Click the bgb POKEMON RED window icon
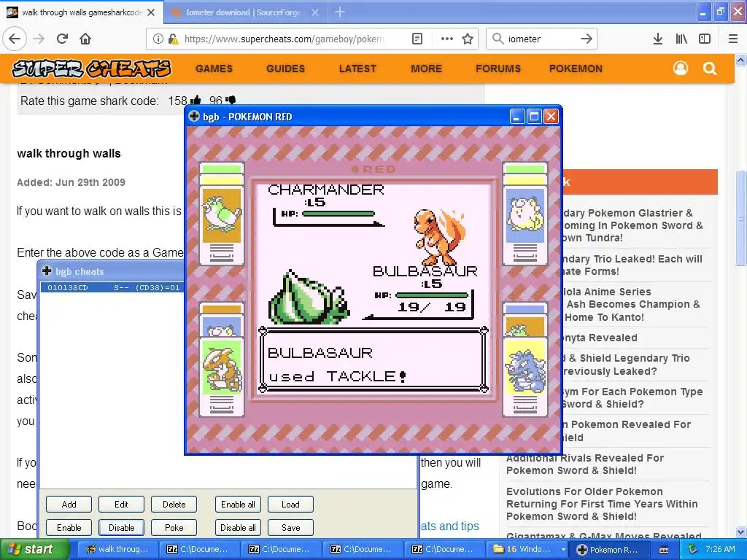The image size is (747, 560). click(x=194, y=116)
